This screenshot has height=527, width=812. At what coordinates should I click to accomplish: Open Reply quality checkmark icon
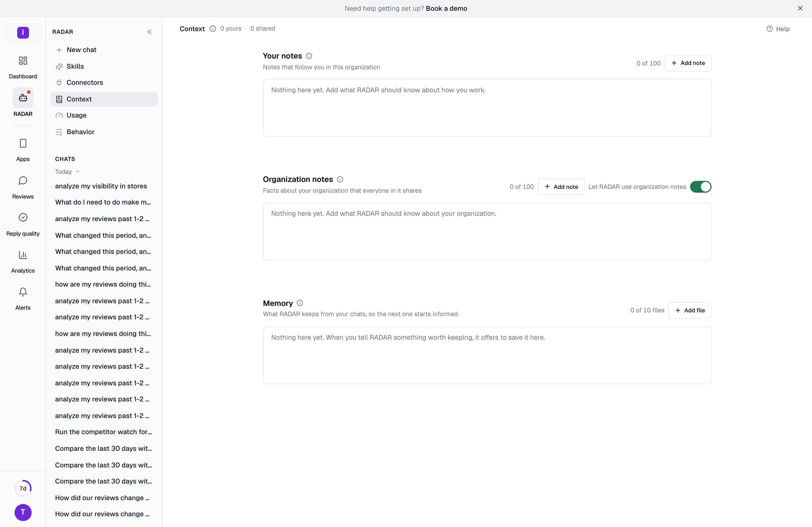(23, 217)
